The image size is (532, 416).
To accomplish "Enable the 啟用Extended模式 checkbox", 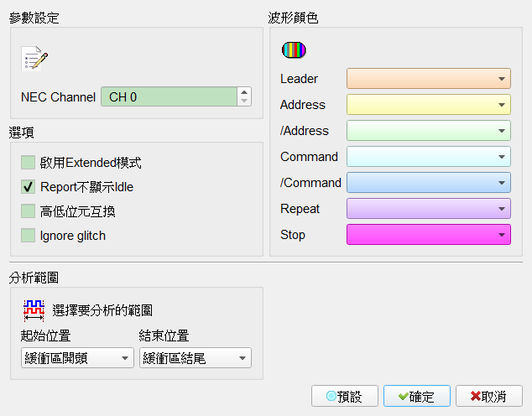I will coord(29,163).
